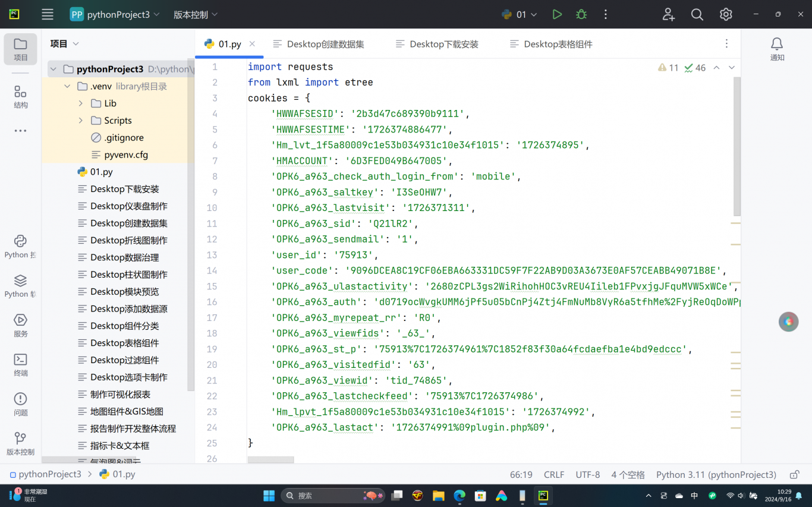
Task: Open Search Everywhere magnifier
Action: pos(697,14)
